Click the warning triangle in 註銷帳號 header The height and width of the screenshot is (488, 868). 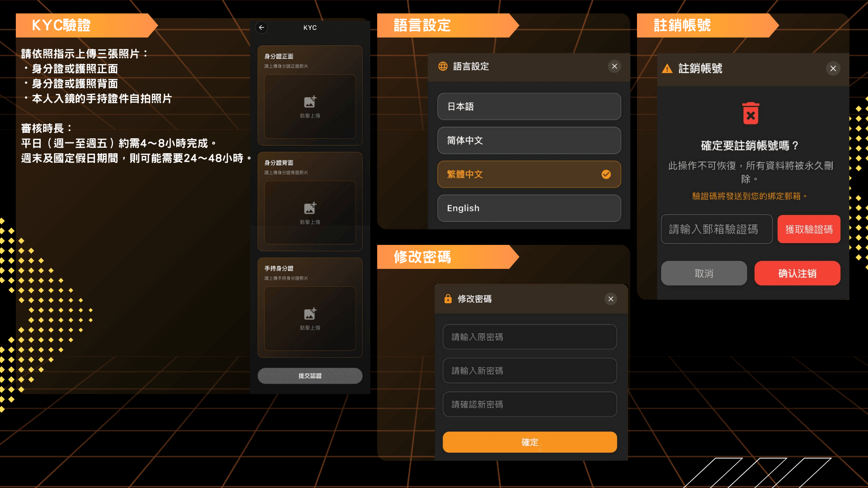667,69
